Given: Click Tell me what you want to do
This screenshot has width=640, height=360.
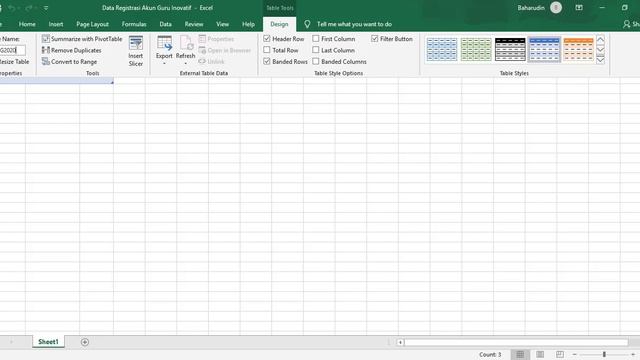Looking at the screenshot, I should (354, 24).
